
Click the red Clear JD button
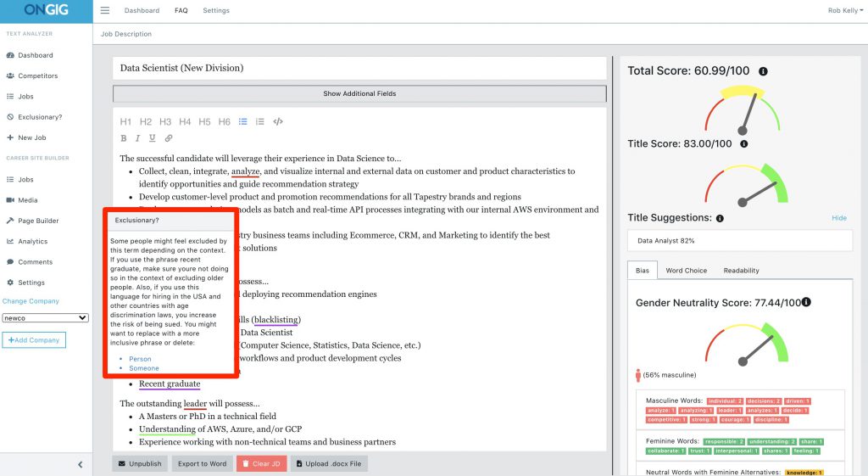(261, 464)
